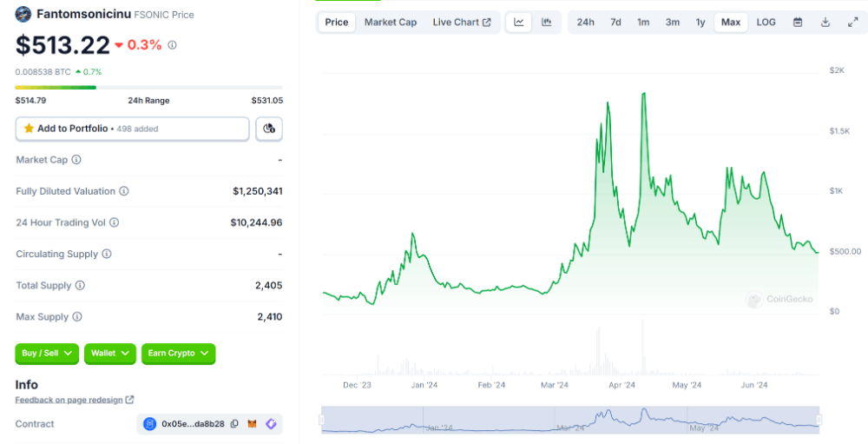Viewport: 868px width, 444px height.
Task: Click the Circulating Supply info icon
Action: tap(107, 254)
